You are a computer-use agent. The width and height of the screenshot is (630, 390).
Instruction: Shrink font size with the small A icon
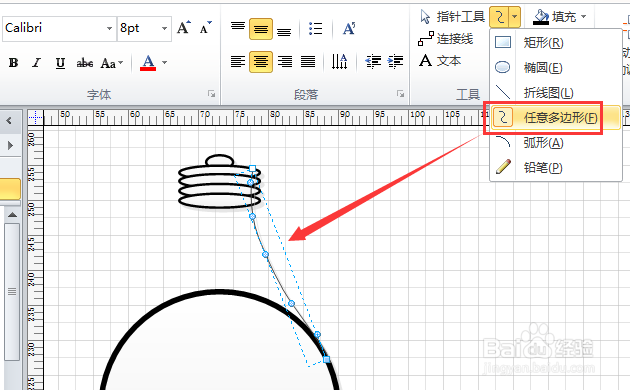pyautogui.click(x=205, y=28)
